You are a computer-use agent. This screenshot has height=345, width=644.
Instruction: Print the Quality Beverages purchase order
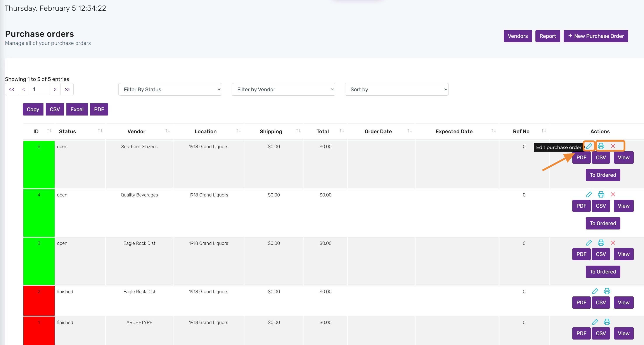tap(601, 194)
